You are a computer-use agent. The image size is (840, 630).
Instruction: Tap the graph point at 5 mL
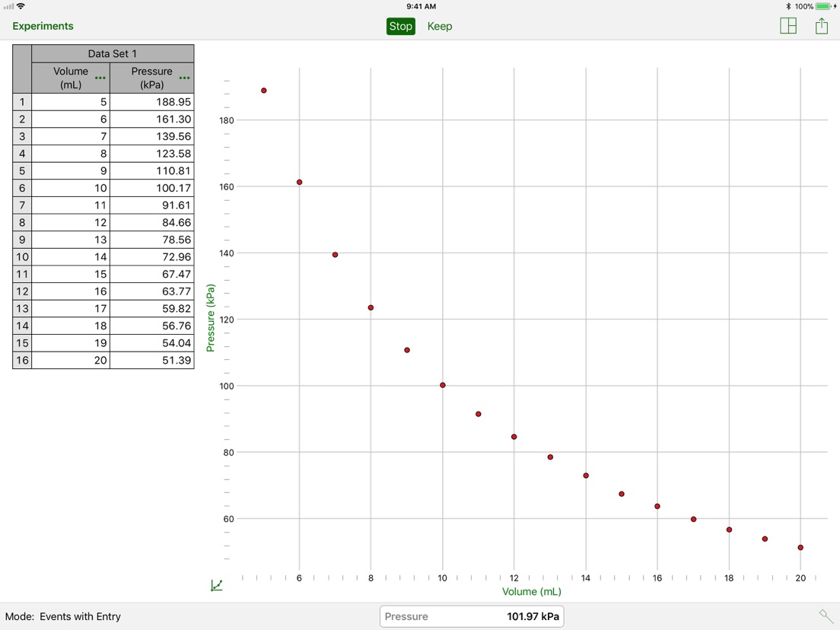[x=263, y=91]
